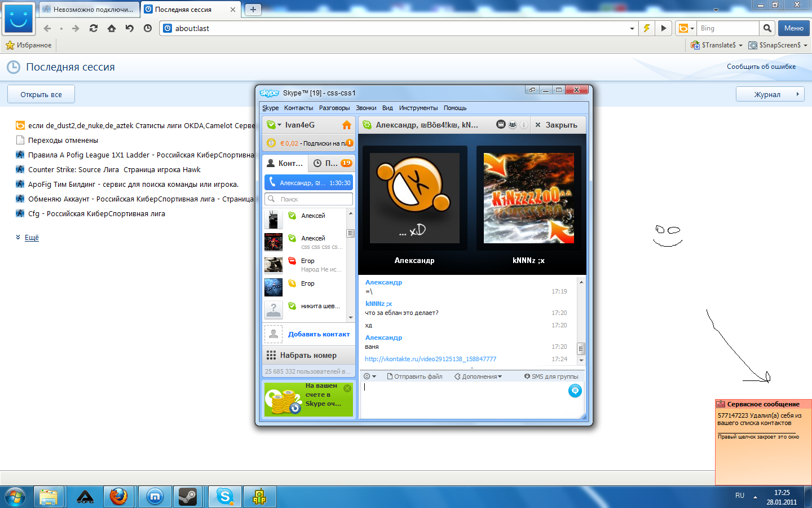Image resolution: width=812 pixels, height=508 pixels.
Task: Click chat history scrollbar down arrow
Action: point(581,360)
